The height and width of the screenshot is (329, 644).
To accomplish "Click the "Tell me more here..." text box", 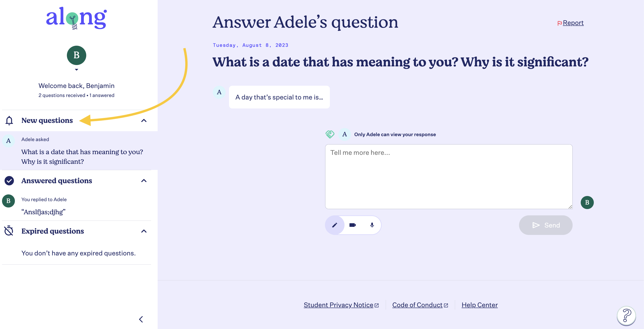I will [x=449, y=177].
